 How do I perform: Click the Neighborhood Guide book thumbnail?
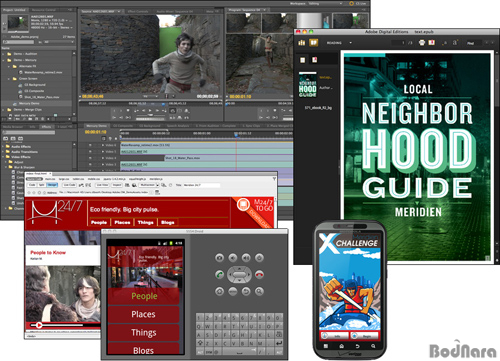[x=307, y=85]
